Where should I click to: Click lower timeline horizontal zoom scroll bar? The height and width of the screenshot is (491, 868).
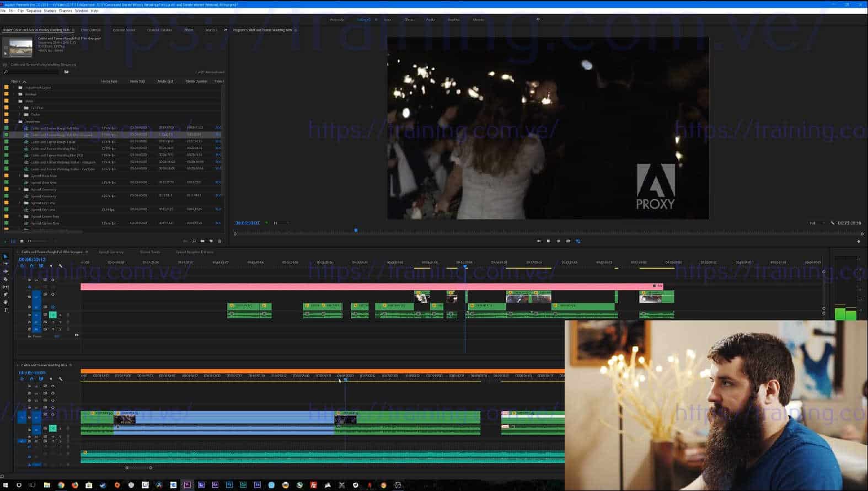coord(138,468)
